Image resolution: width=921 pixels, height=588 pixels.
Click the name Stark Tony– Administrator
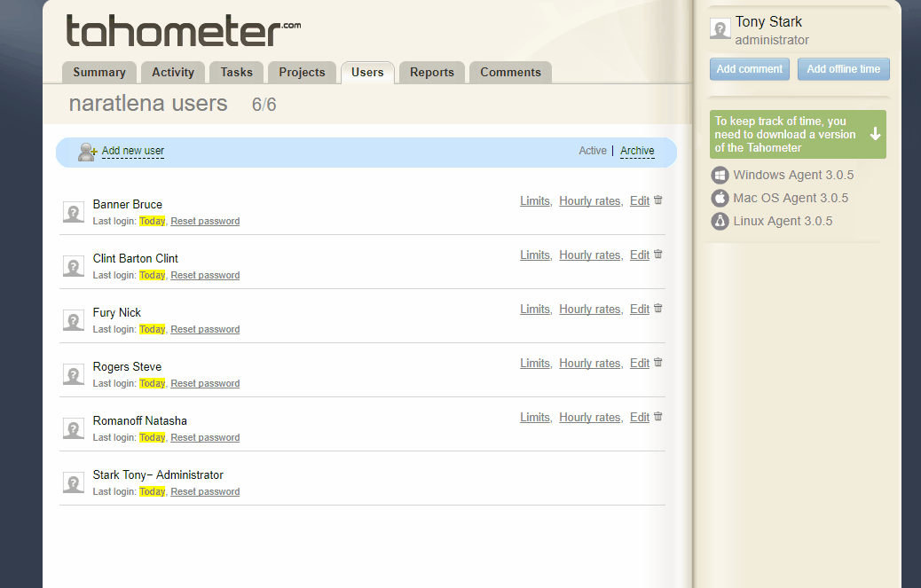[x=158, y=474]
